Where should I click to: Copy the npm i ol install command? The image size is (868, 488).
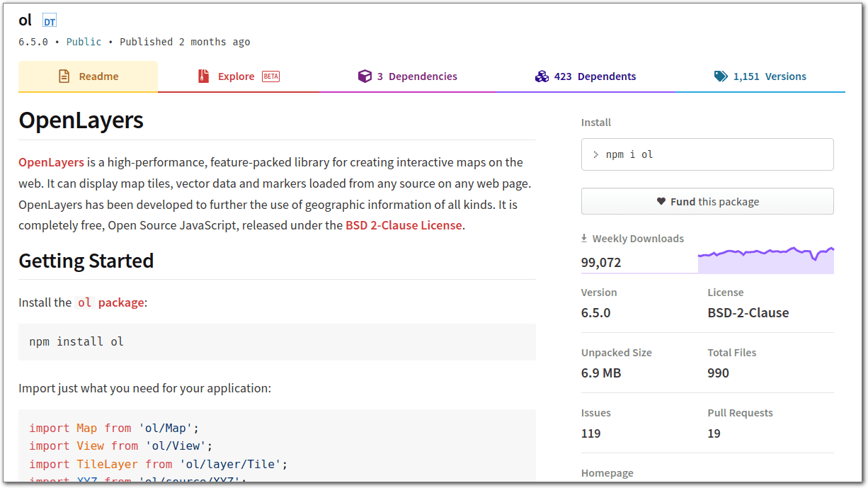coord(707,154)
